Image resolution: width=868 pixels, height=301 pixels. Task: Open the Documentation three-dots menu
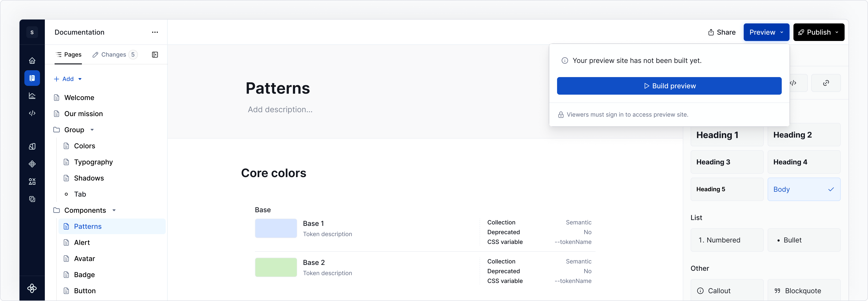pos(155,32)
